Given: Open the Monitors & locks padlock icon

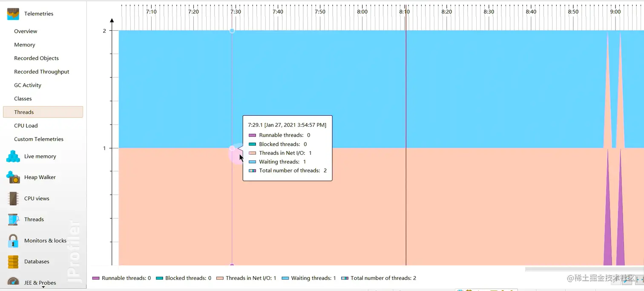Looking at the screenshot, I should point(13,240).
